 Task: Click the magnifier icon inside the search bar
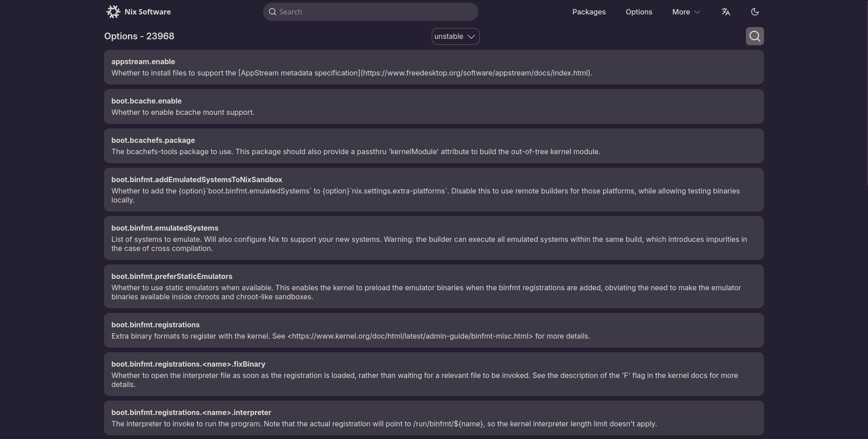click(x=272, y=12)
